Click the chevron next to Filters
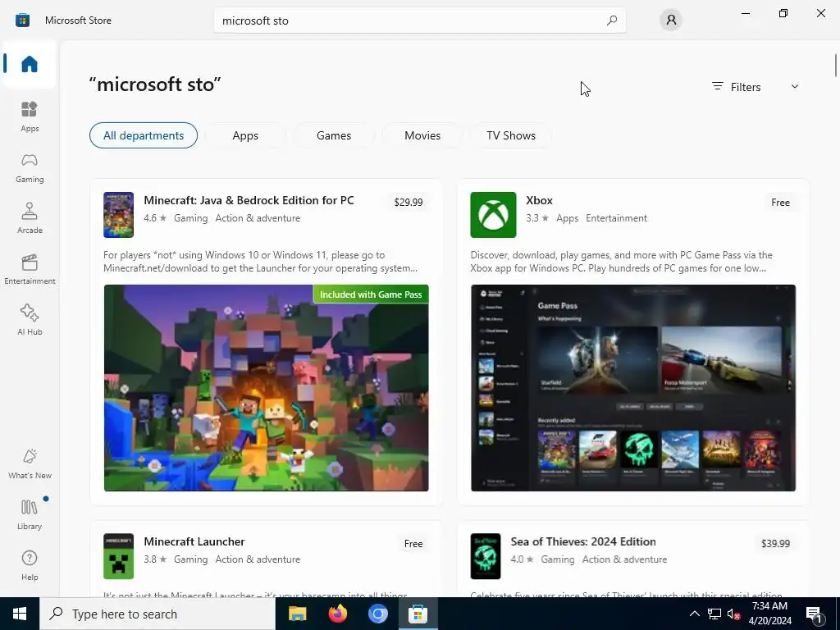Screen dimensions: 840x630 coord(794,86)
